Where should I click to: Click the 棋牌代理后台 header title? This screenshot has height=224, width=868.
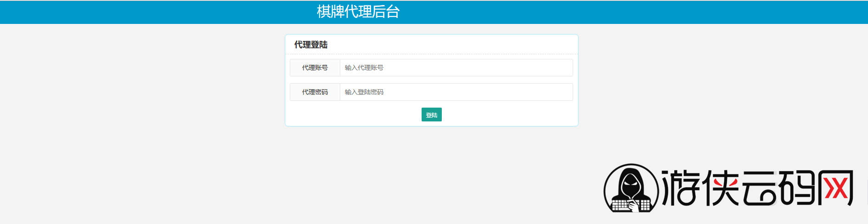[358, 12]
